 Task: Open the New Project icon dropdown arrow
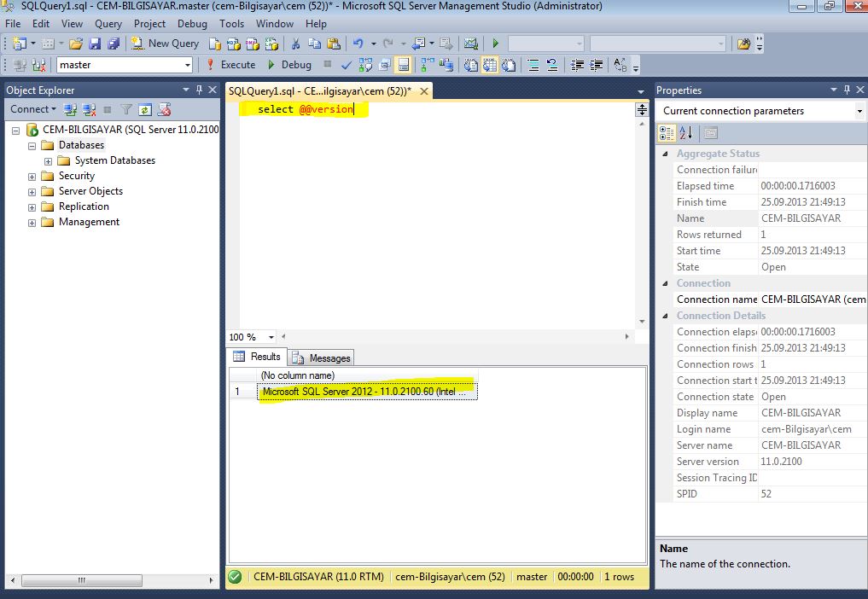click(32, 44)
